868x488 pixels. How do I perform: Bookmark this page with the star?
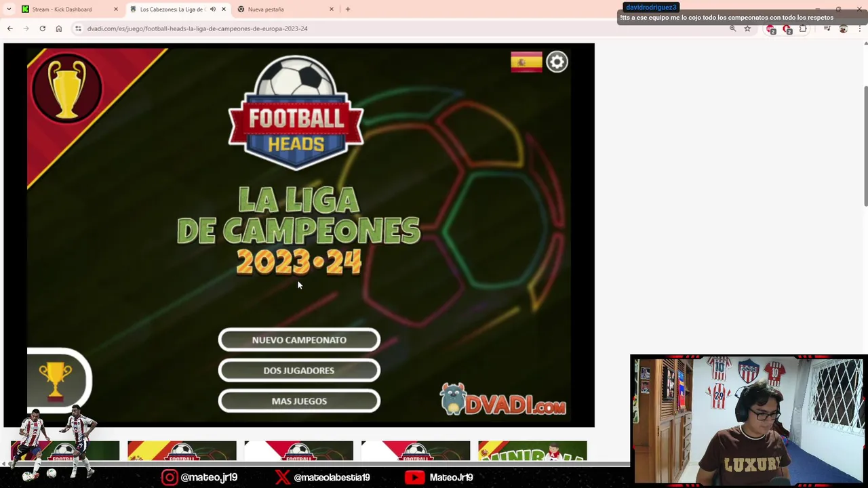[x=747, y=28]
